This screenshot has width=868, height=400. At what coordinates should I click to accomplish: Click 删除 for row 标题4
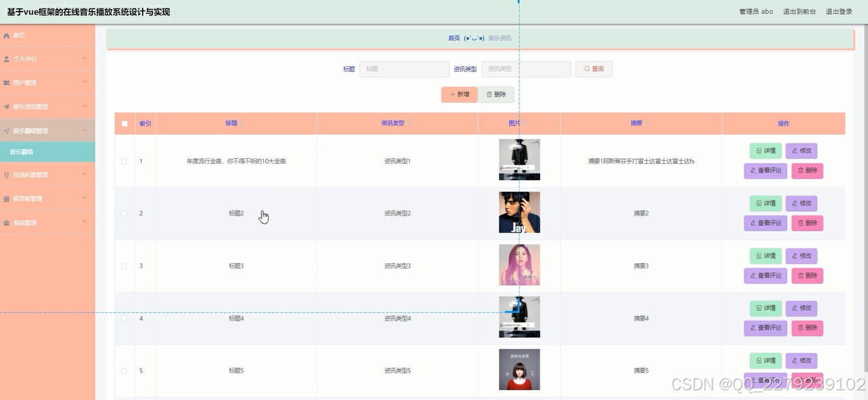click(x=808, y=328)
